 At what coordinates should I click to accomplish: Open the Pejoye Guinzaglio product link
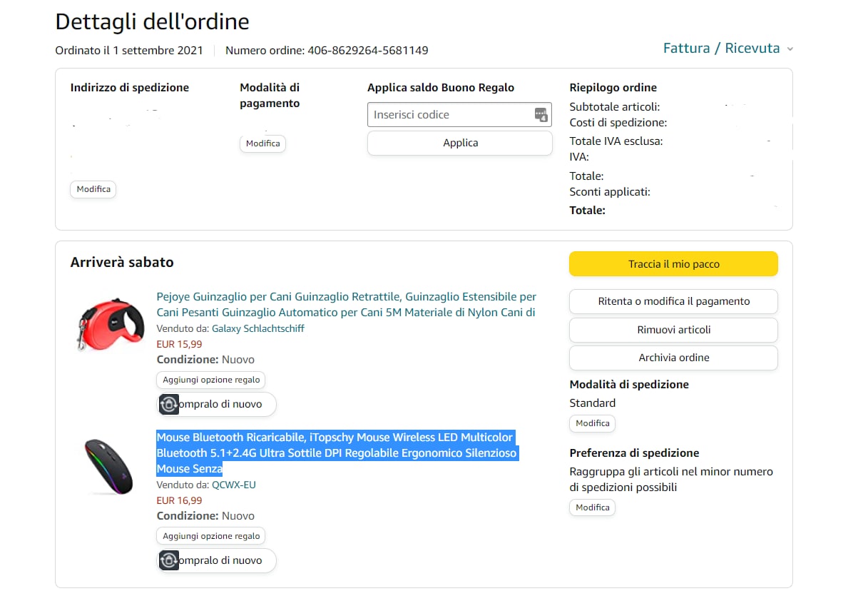pyautogui.click(x=346, y=304)
